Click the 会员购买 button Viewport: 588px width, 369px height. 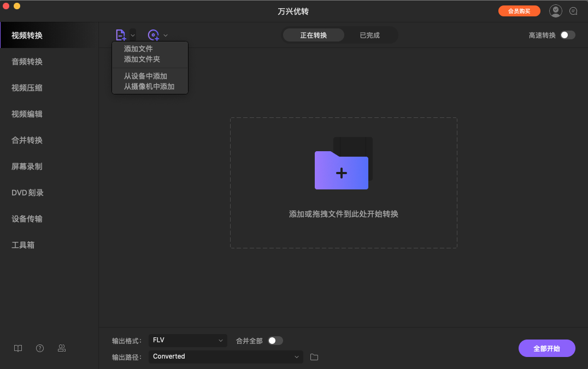[519, 10]
